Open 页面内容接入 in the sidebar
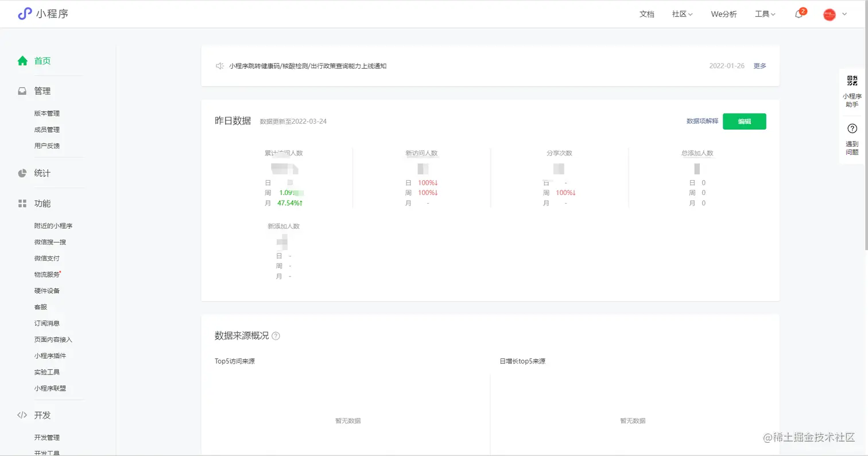The height and width of the screenshot is (456, 868). coord(53,340)
